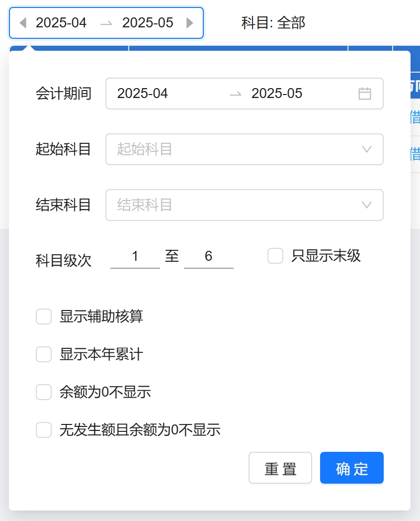
Task: Expand the 结束科目 dropdown arrow
Action: (x=367, y=205)
